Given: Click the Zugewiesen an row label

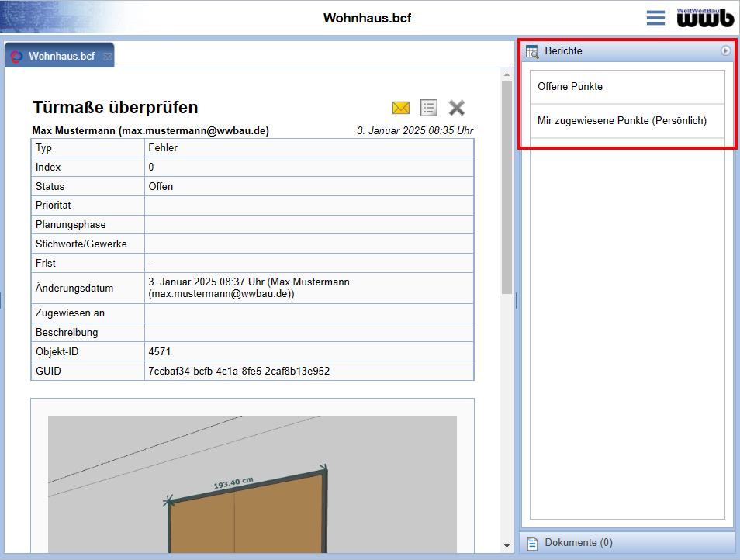Looking at the screenshot, I should [71, 313].
